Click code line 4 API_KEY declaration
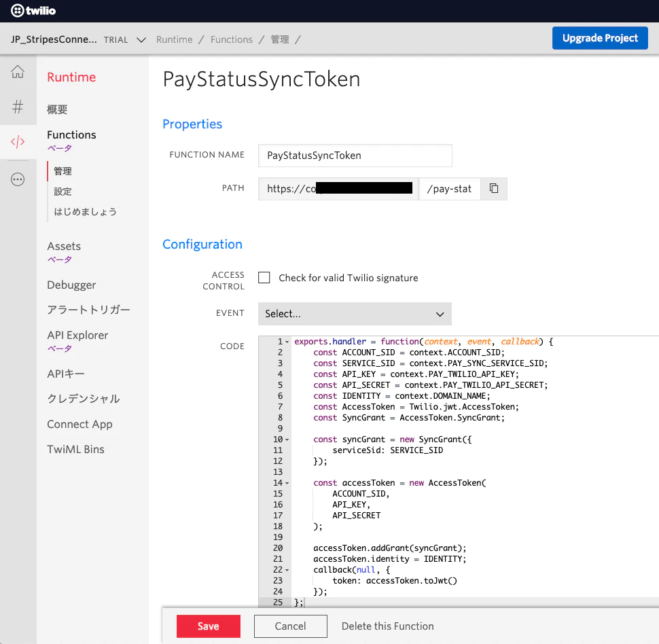Image resolution: width=659 pixels, height=644 pixels. coord(416,374)
